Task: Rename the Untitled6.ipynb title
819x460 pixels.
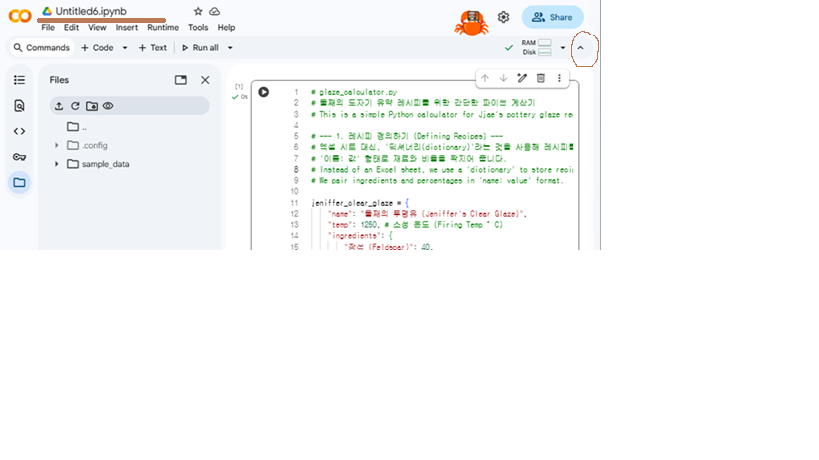Action: [x=91, y=11]
